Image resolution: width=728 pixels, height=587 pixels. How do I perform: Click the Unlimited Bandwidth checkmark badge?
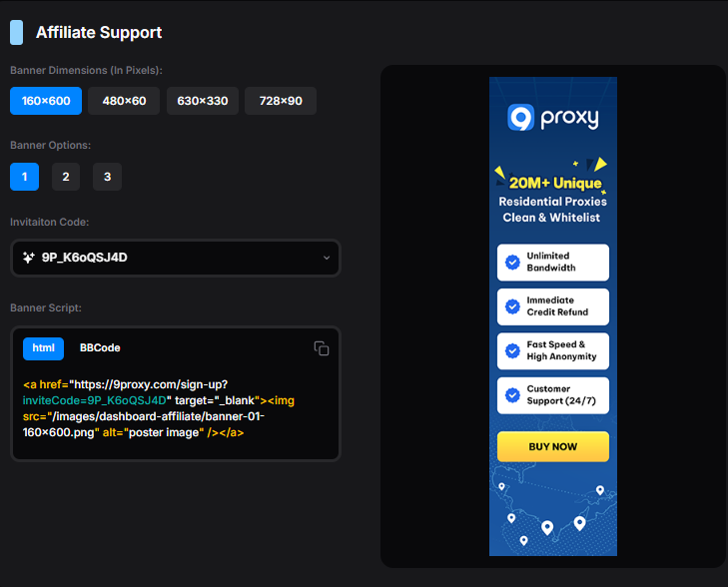pos(512,263)
